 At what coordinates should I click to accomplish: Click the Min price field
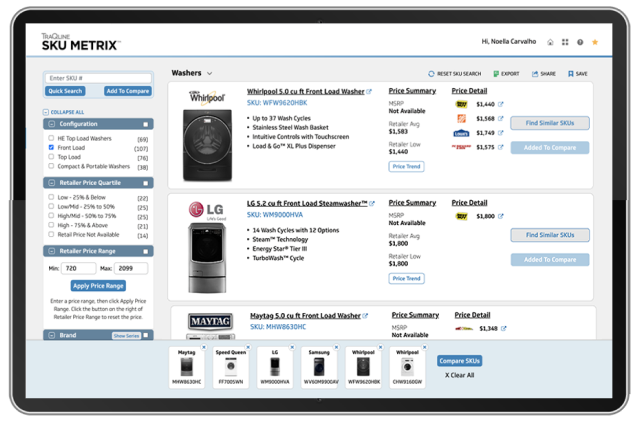pyautogui.click(x=78, y=268)
